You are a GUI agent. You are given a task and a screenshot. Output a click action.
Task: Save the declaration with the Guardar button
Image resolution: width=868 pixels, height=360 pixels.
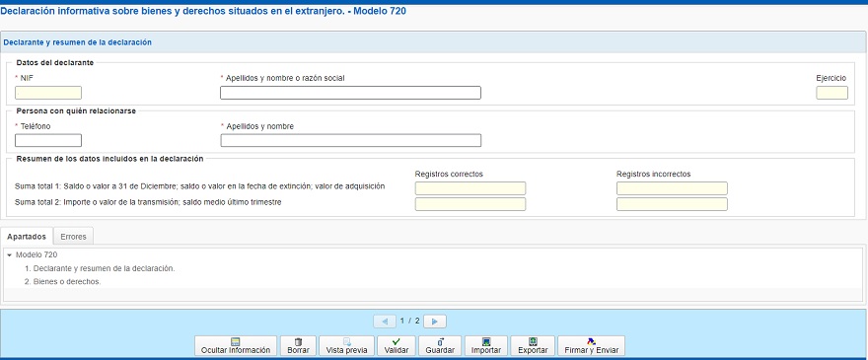(440, 345)
